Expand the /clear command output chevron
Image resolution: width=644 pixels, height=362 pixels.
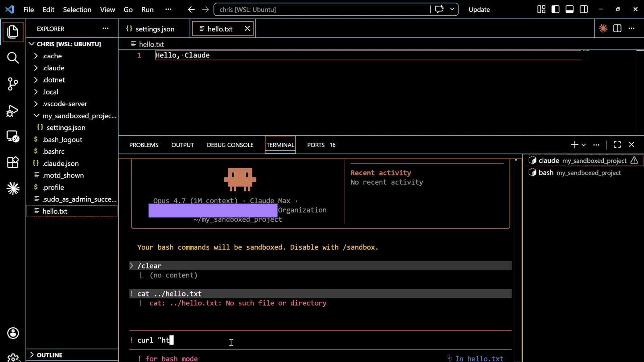coord(131,265)
